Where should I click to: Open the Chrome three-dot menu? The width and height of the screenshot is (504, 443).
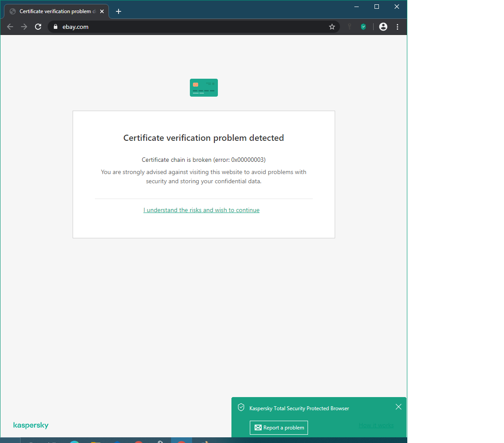(x=397, y=27)
